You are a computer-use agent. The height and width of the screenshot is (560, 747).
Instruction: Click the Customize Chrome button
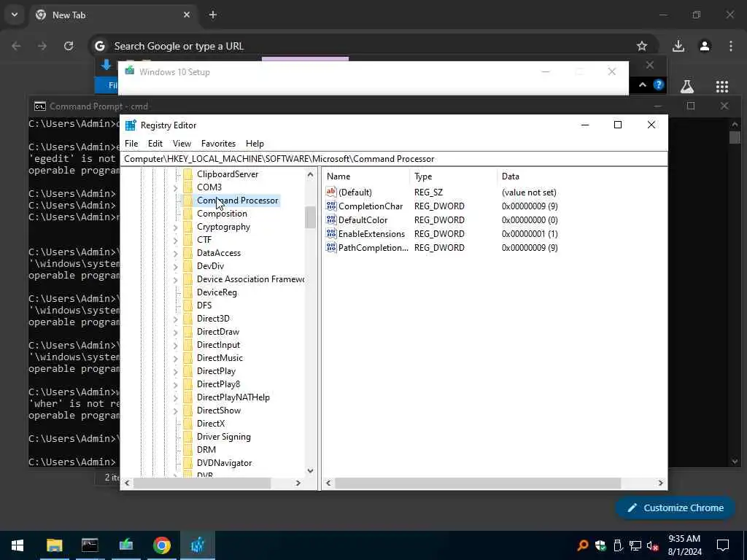coord(675,508)
